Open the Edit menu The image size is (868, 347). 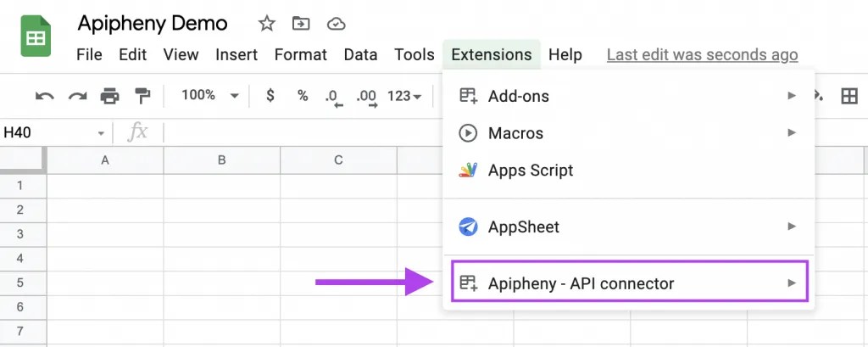[133, 55]
